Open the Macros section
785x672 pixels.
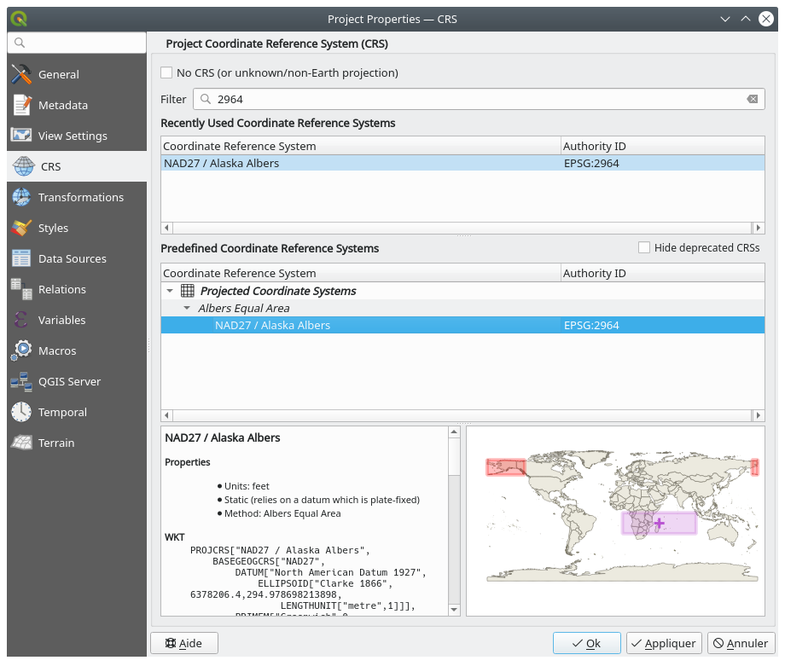56,350
